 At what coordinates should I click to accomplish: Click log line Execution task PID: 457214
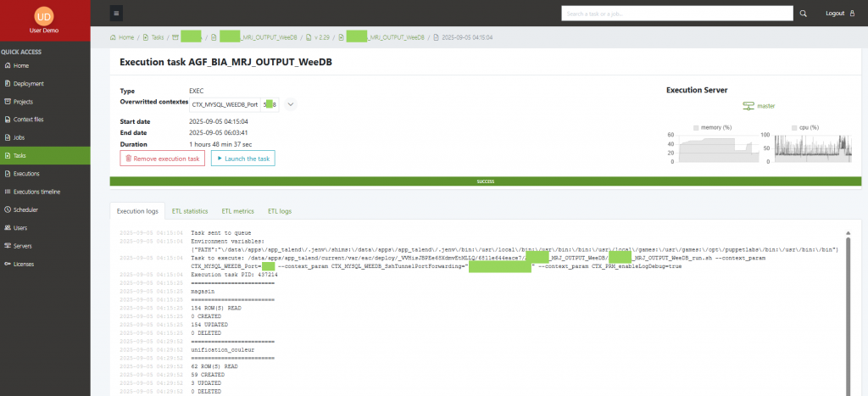click(234, 275)
